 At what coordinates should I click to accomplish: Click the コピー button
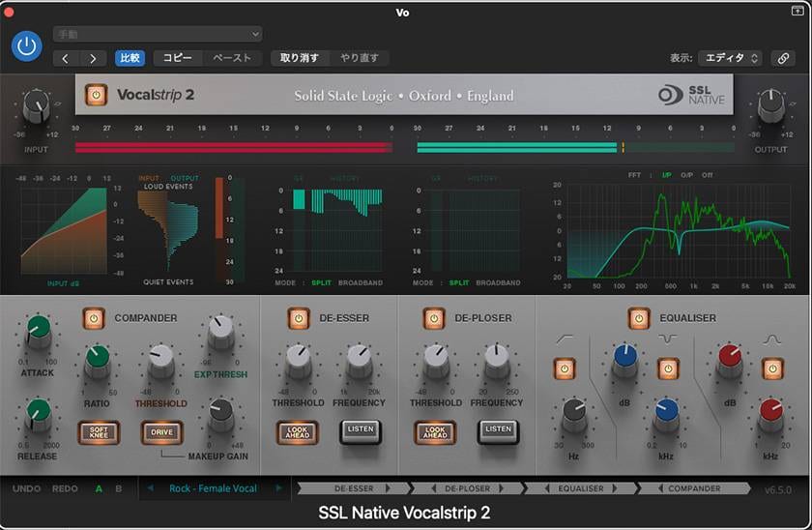[178, 58]
